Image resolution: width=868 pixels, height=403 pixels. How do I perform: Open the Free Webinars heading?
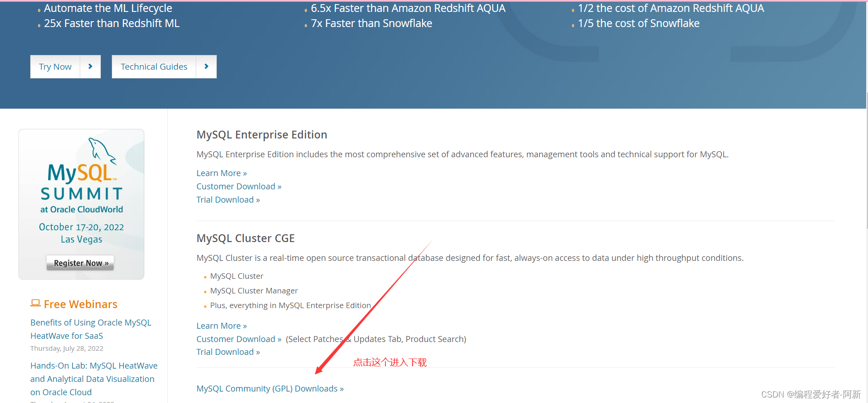coord(81,304)
